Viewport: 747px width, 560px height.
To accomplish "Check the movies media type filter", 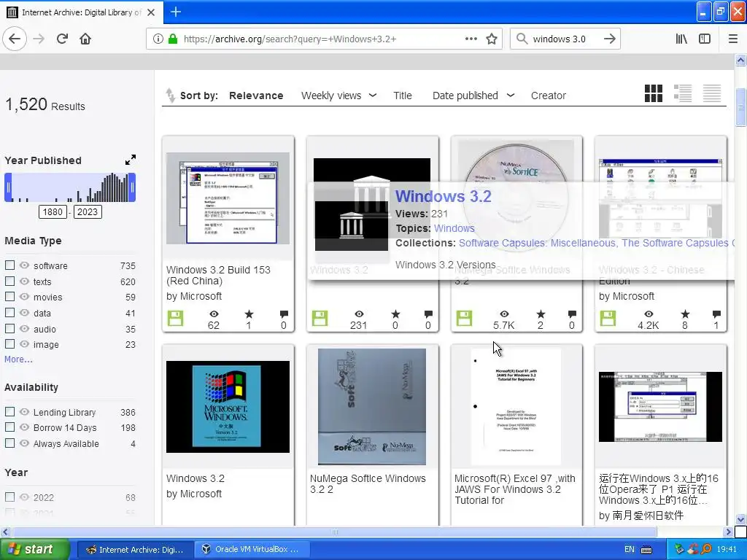I will click(9, 296).
